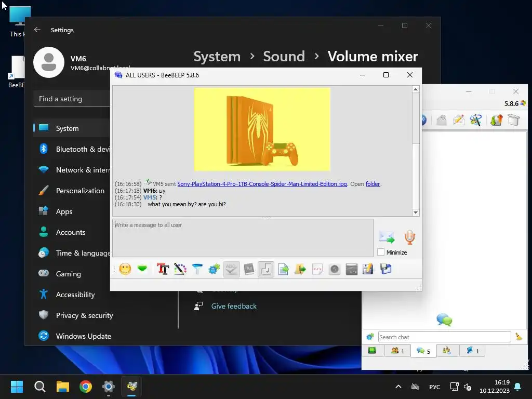This screenshot has height=399, width=532.
Task: Click the send folder arrow icon
Action: [x=300, y=270]
